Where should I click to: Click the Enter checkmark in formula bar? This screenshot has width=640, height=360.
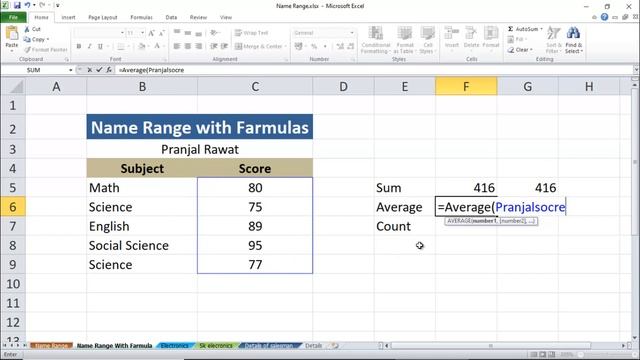[99, 70]
